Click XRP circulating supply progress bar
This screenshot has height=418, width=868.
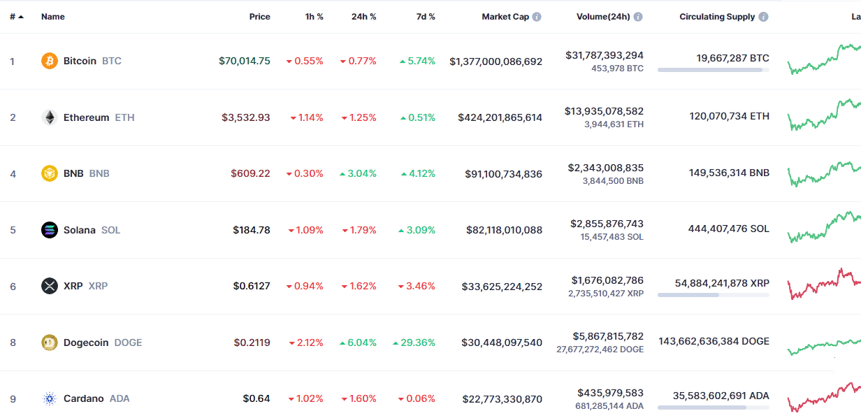(x=714, y=295)
